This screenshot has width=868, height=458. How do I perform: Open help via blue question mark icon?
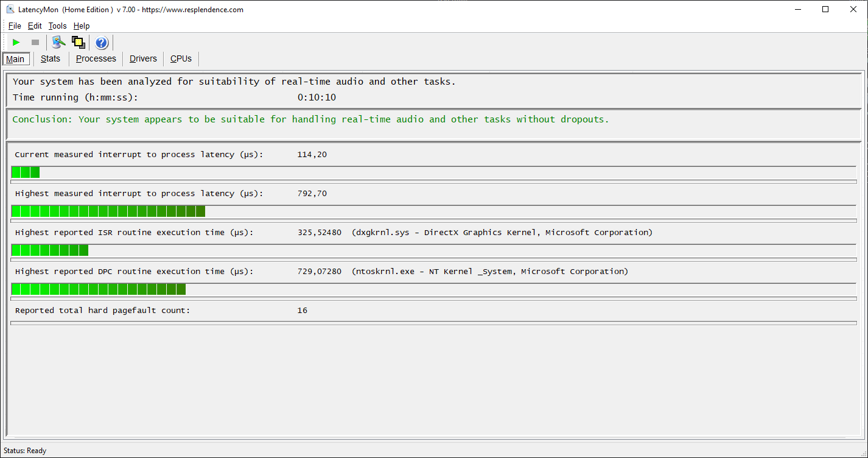click(x=102, y=43)
